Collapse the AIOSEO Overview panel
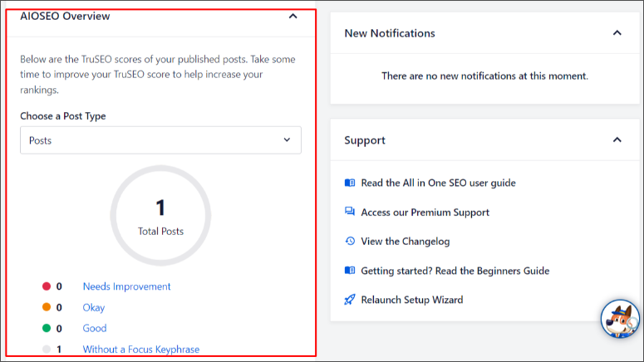The image size is (644, 362). click(293, 16)
